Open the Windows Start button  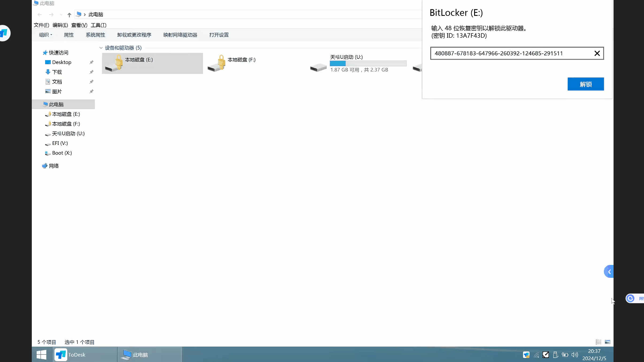click(41, 355)
